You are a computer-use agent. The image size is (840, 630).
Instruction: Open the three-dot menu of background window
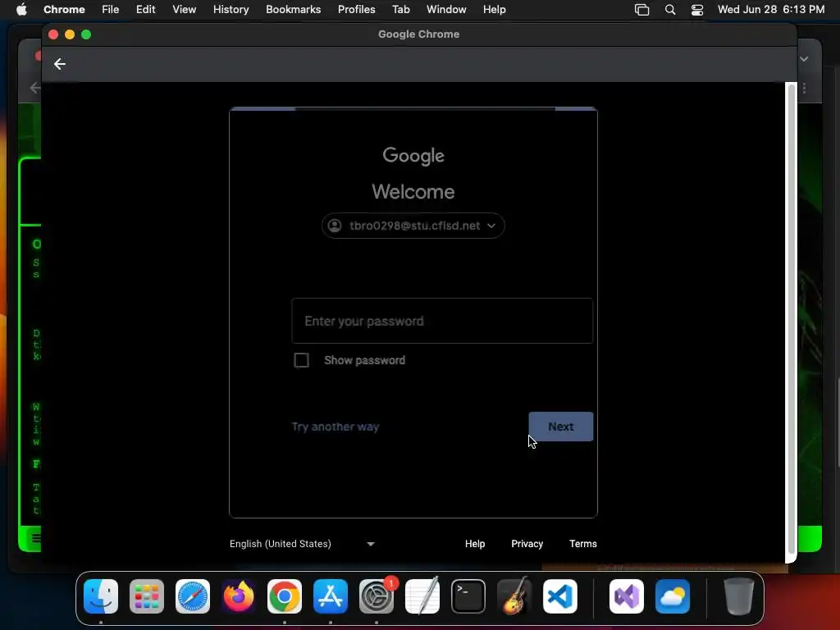[804, 88]
